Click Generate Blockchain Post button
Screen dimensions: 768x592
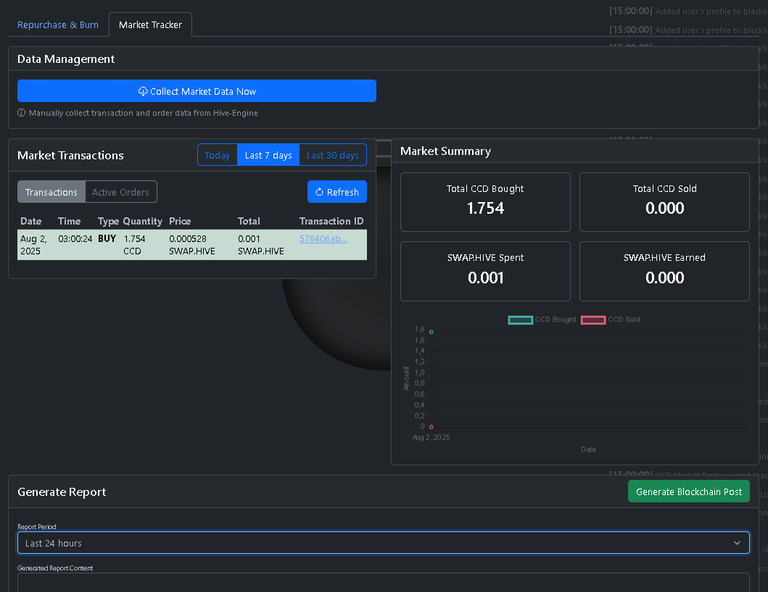(x=689, y=492)
